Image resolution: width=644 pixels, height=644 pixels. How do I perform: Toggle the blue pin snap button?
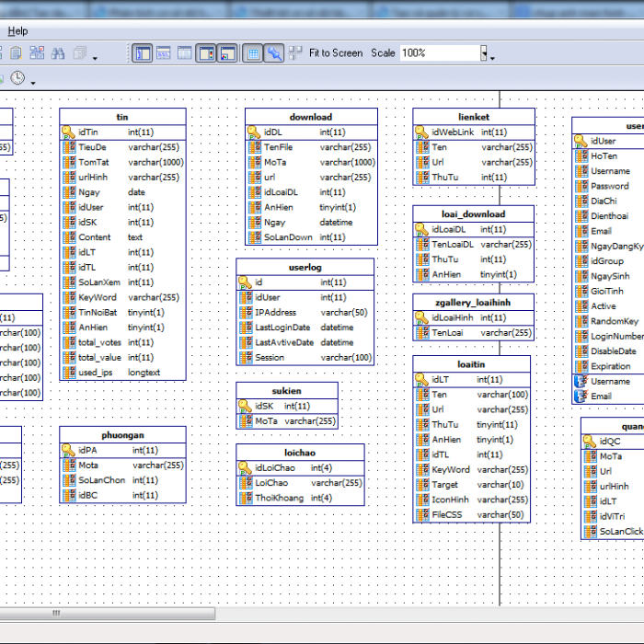pyautogui.click(x=274, y=53)
